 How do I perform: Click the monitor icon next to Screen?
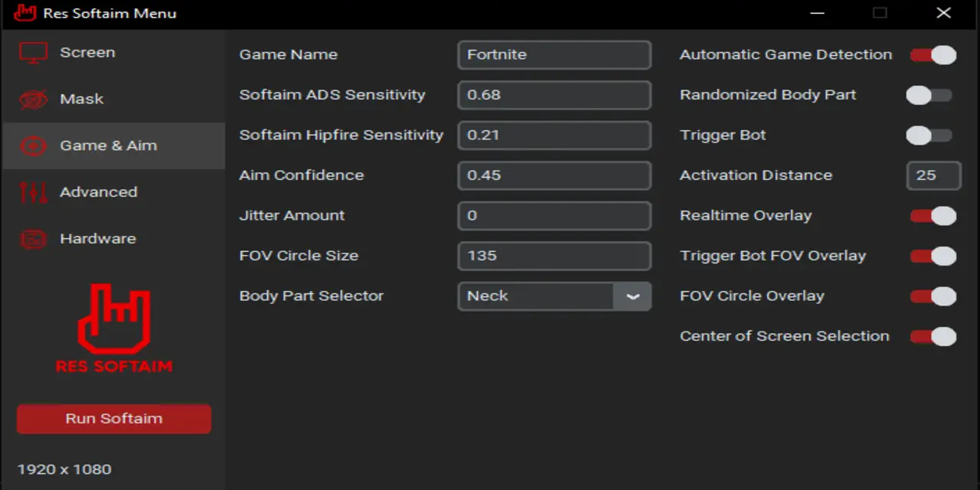click(32, 52)
